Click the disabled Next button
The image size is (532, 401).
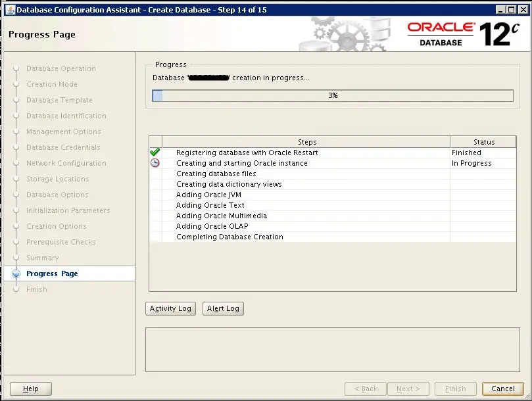click(408, 389)
